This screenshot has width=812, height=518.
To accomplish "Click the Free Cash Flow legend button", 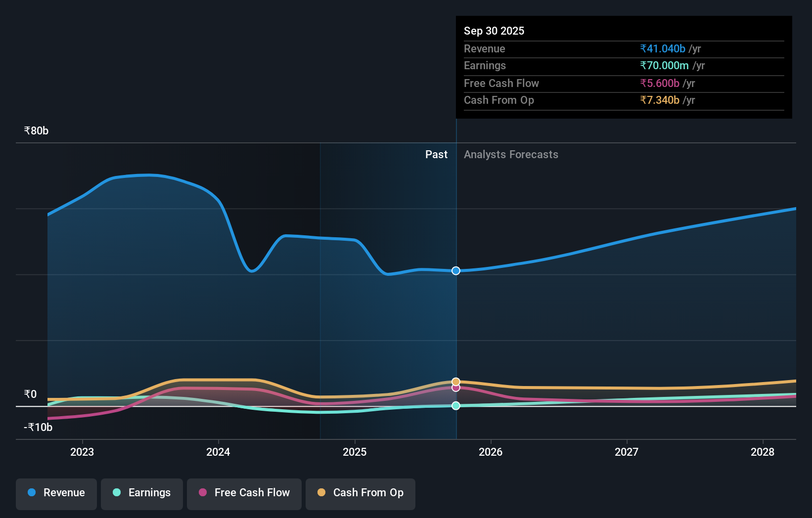I will [x=244, y=493].
